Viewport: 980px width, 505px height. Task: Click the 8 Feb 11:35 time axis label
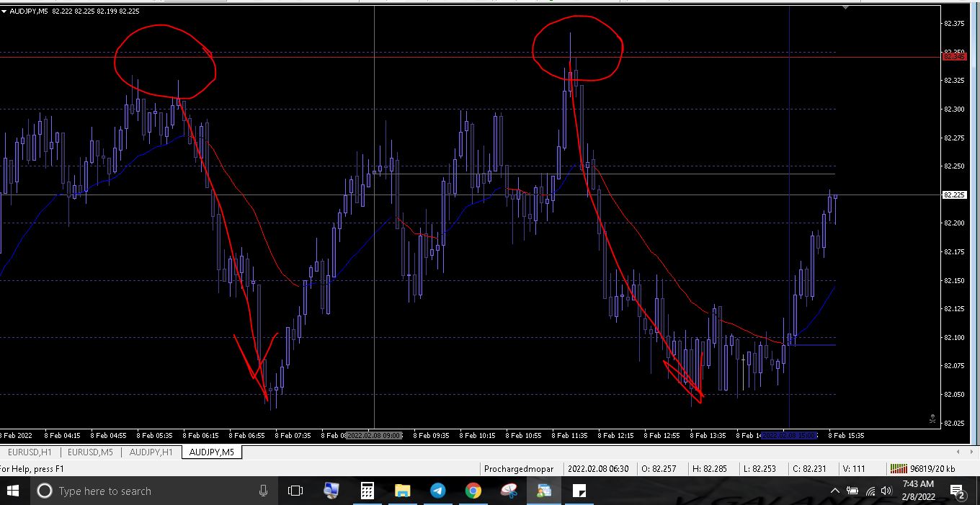tap(569, 435)
